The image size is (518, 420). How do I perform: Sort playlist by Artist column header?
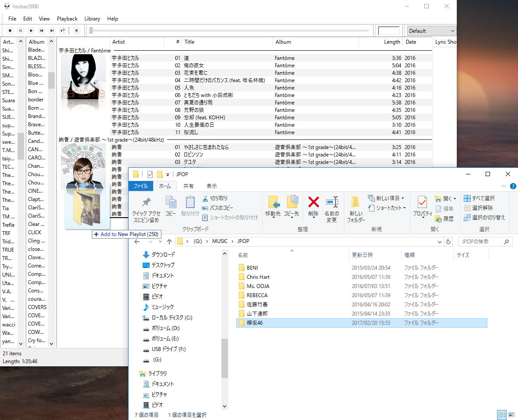(136, 42)
